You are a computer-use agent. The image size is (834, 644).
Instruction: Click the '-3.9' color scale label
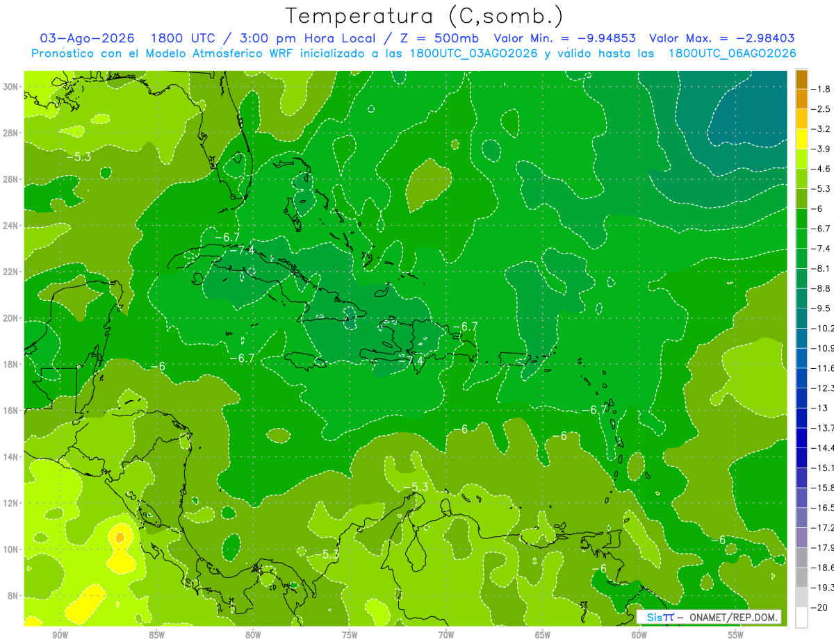coord(821,149)
